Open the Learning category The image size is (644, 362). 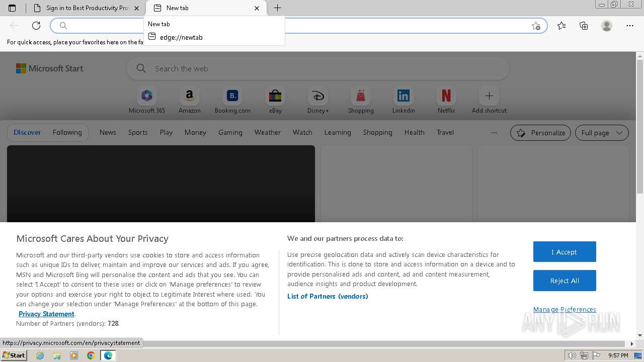338,132
